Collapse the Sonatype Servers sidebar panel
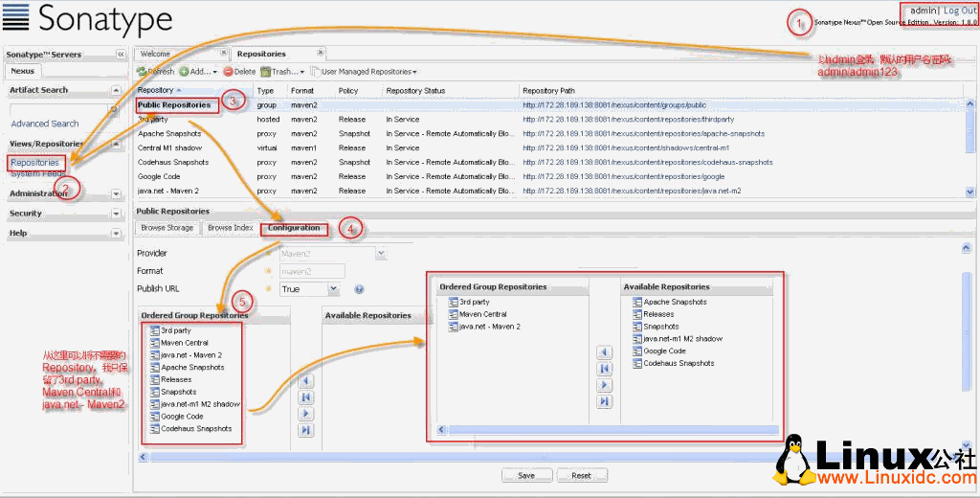Image resolution: width=980 pixels, height=498 pixels. click(x=121, y=55)
